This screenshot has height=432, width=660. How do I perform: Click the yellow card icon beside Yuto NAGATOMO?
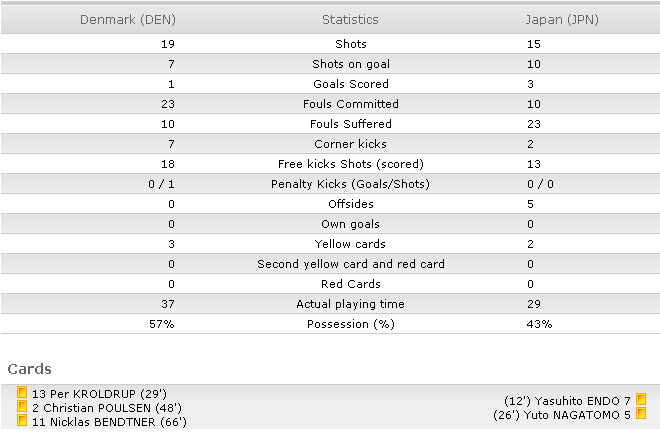(641, 413)
